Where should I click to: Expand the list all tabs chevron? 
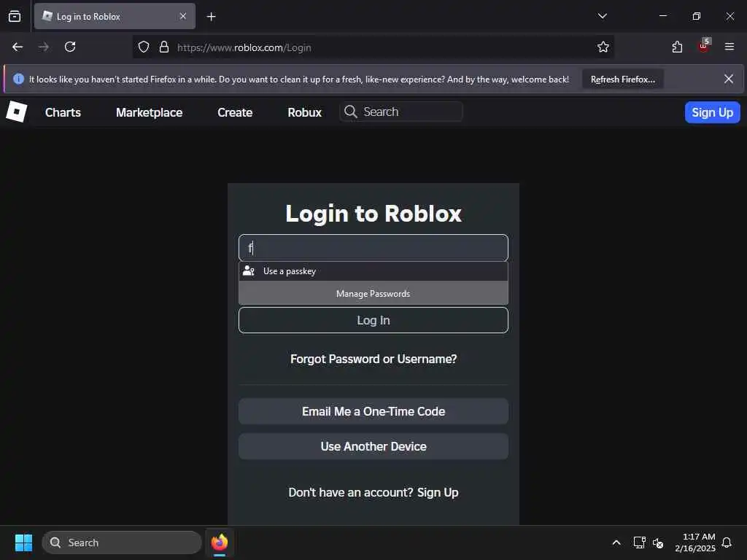[602, 16]
